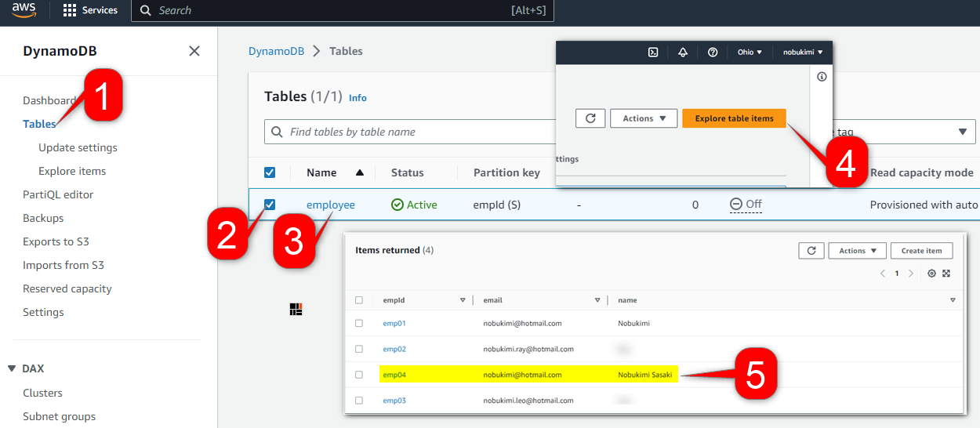980x428 pixels.
Task: Click the Create item button
Action: pos(921,251)
